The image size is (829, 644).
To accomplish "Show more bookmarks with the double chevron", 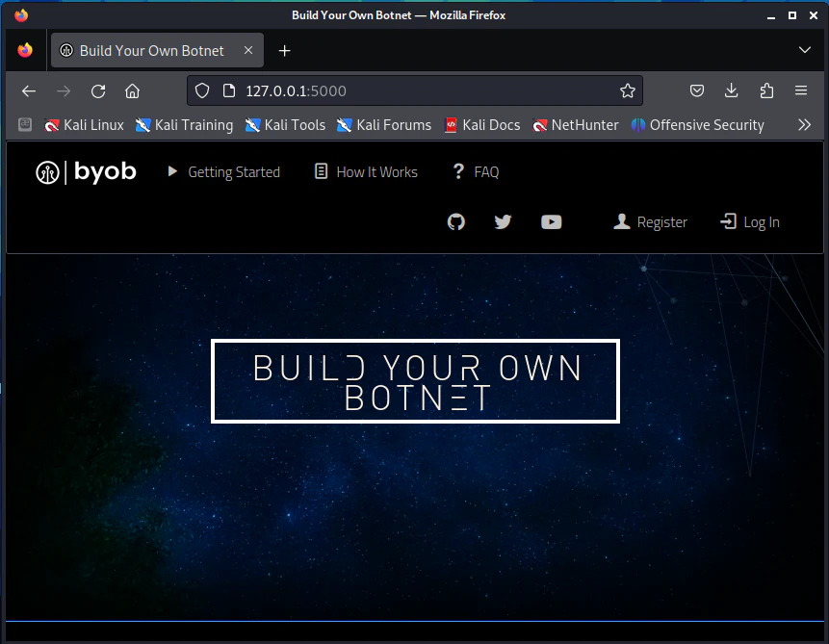I will pos(804,125).
